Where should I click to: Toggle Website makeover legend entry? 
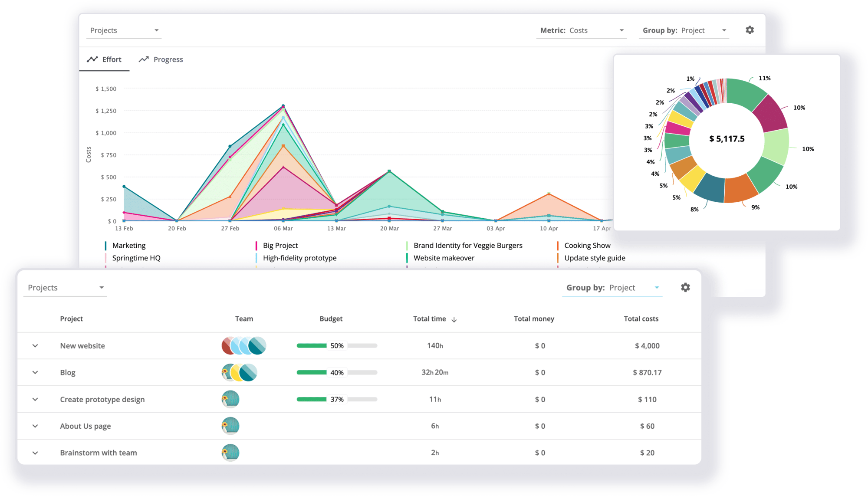[x=441, y=258]
